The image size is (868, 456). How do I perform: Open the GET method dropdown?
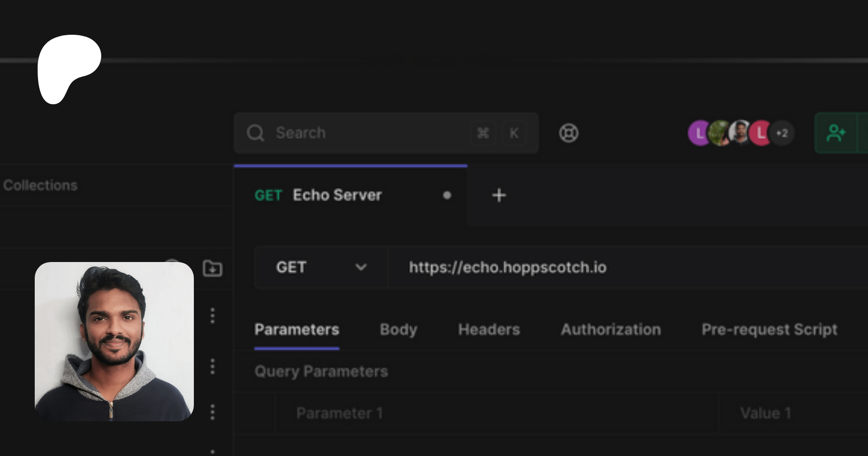[321, 267]
